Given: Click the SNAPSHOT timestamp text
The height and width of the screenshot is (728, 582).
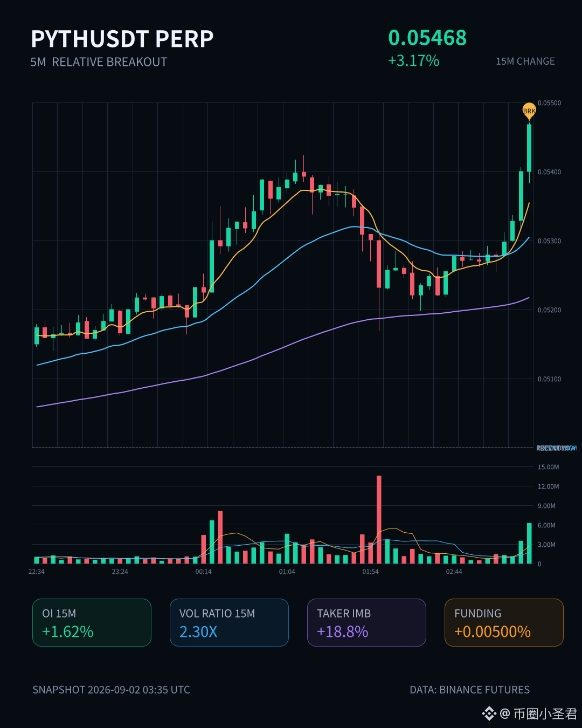Looking at the screenshot, I should tap(111, 690).
